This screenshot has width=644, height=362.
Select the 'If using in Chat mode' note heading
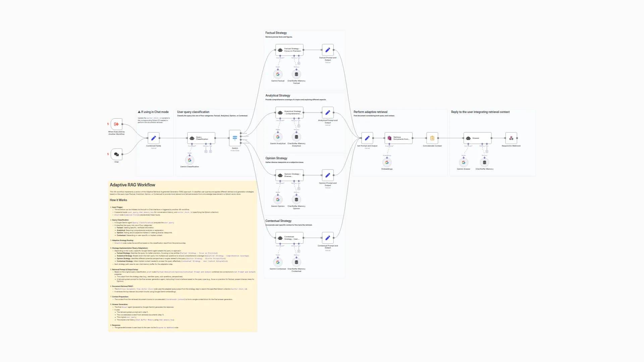click(153, 112)
